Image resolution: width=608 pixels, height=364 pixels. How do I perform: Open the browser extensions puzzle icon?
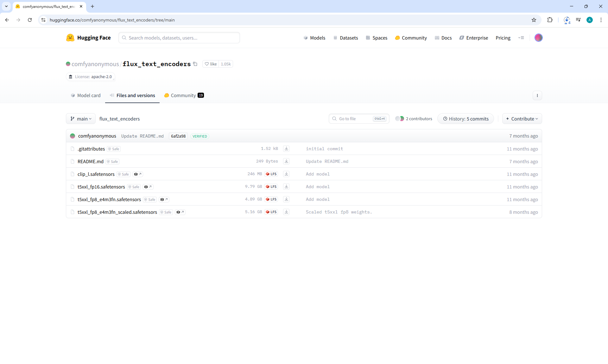click(550, 20)
